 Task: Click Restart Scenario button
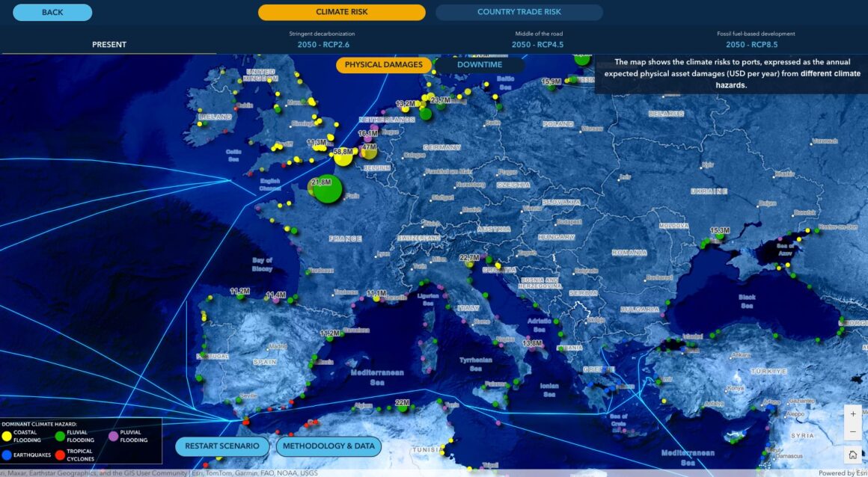[x=222, y=446]
